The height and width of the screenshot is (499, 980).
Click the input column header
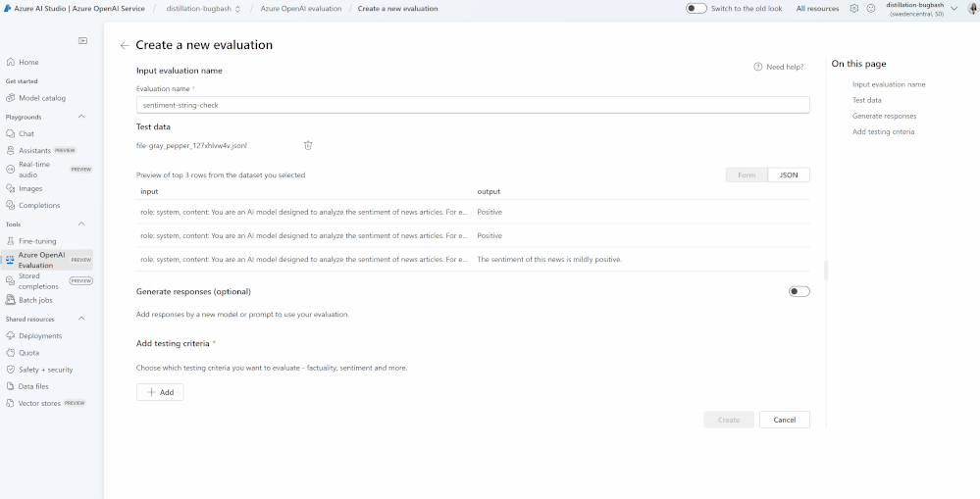coord(149,192)
